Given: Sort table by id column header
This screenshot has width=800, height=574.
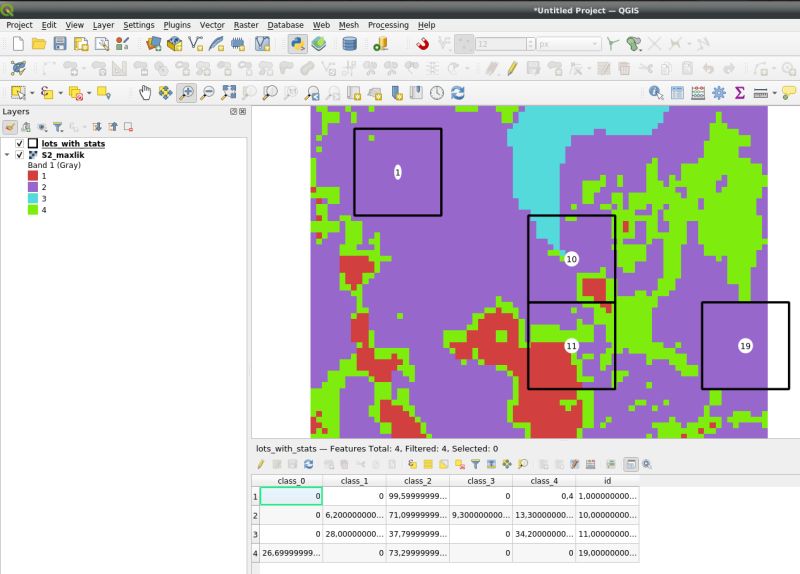Looking at the screenshot, I should [607, 481].
